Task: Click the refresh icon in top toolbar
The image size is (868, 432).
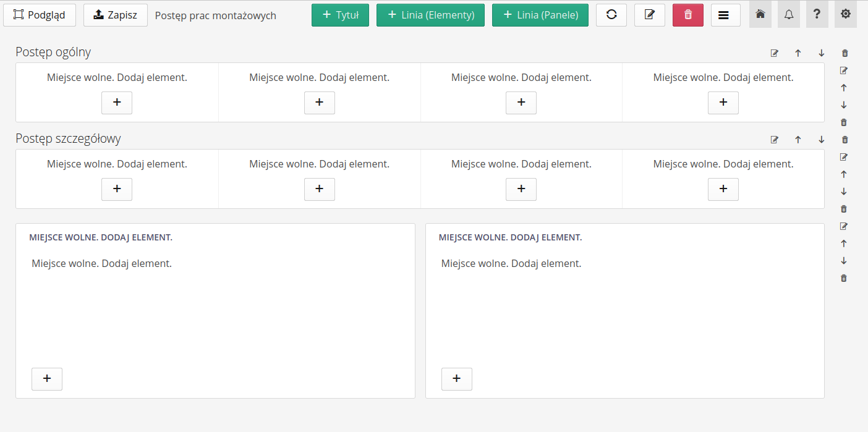Action: (611, 15)
